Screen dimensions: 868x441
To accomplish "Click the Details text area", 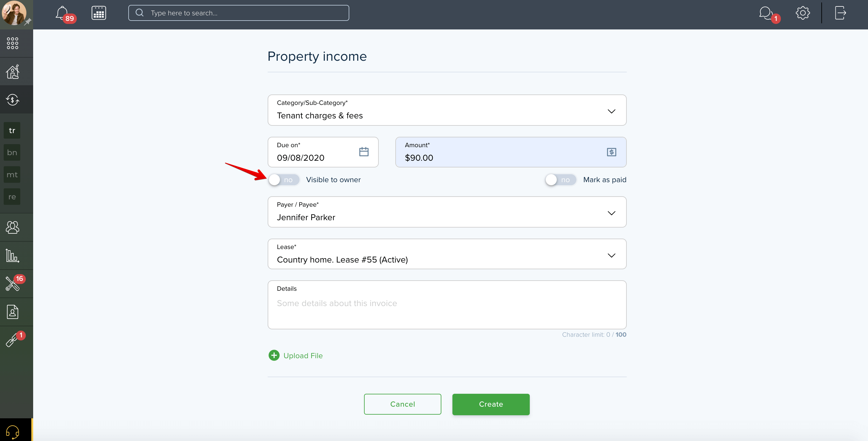I will coord(447,305).
